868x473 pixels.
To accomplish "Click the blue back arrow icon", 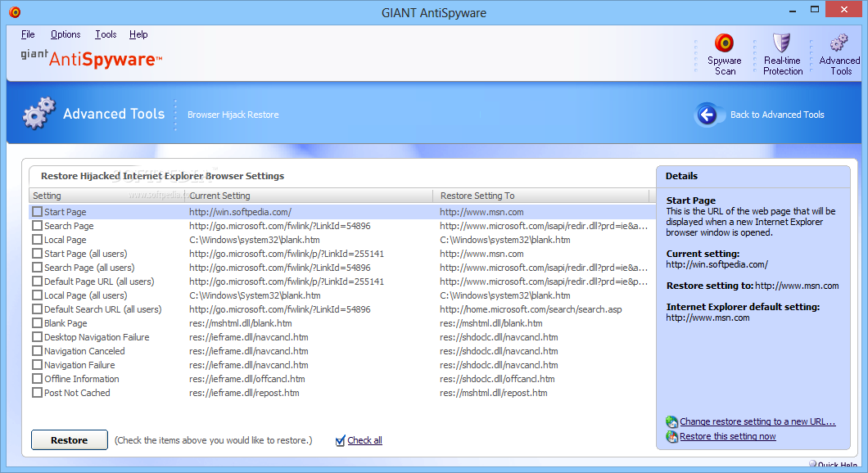I will pyautogui.click(x=707, y=115).
